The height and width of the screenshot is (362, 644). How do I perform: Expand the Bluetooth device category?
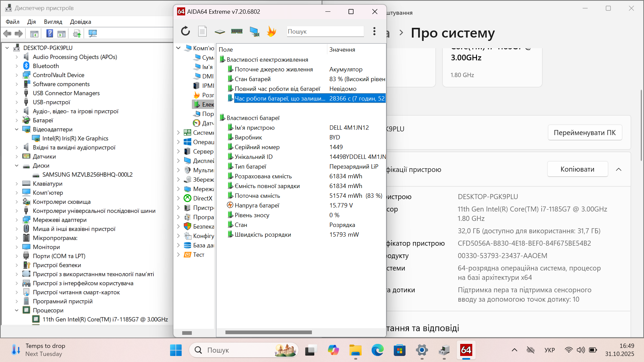click(x=17, y=66)
